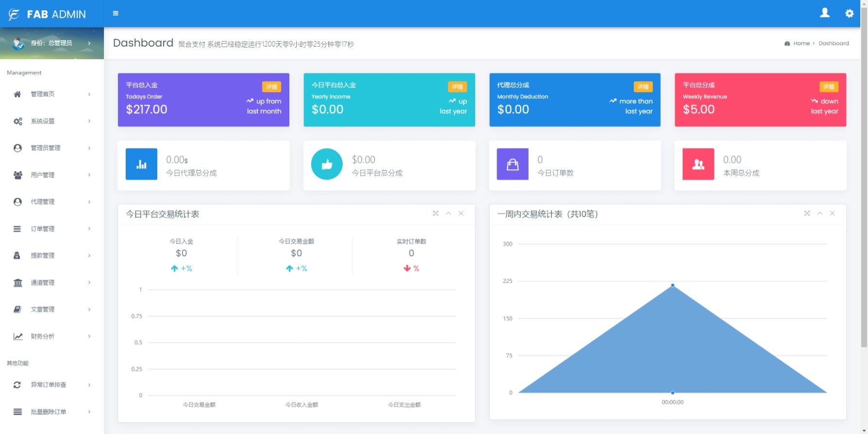The height and width of the screenshot is (434, 868).
Task: Collapse the 今日平台交易统计表 panel
Action: (448, 213)
